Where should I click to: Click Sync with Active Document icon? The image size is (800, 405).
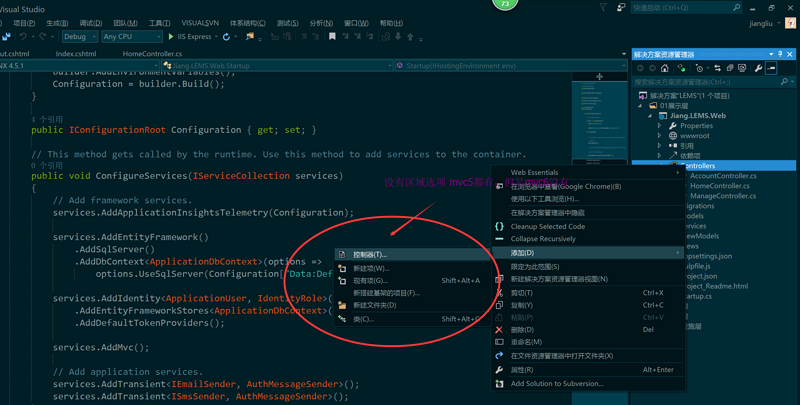tap(717, 68)
